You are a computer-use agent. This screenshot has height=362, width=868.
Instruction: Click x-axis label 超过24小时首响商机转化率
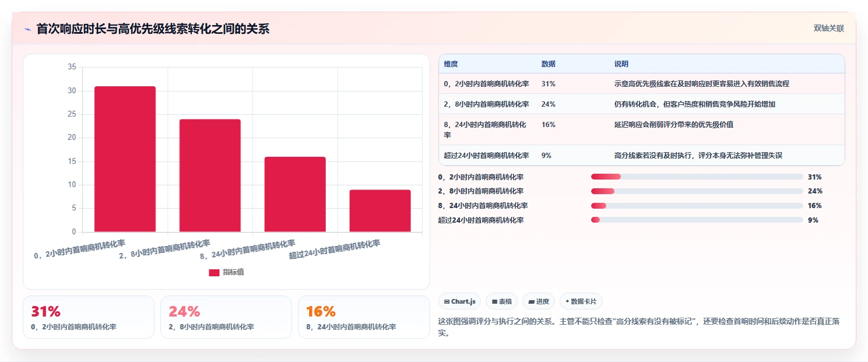click(x=335, y=249)
